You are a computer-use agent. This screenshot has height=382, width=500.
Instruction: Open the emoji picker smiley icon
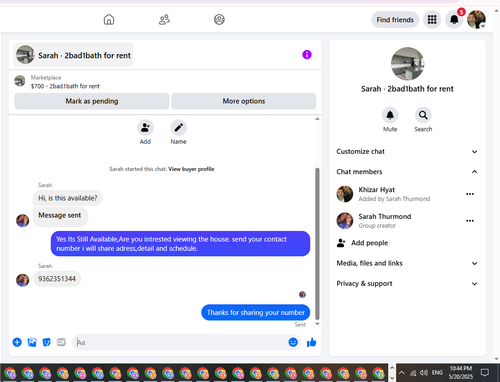point(293,342)
